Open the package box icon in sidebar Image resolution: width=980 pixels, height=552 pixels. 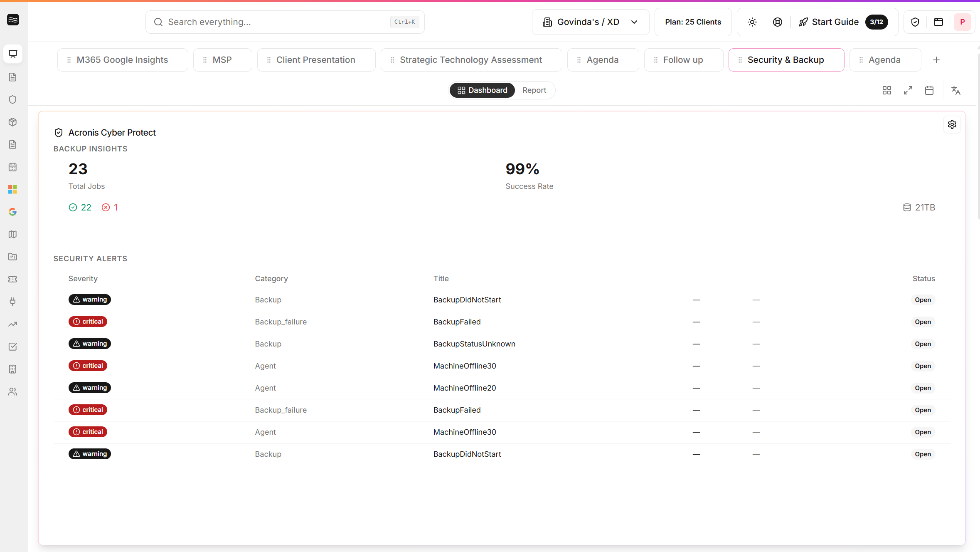[13, 122]
